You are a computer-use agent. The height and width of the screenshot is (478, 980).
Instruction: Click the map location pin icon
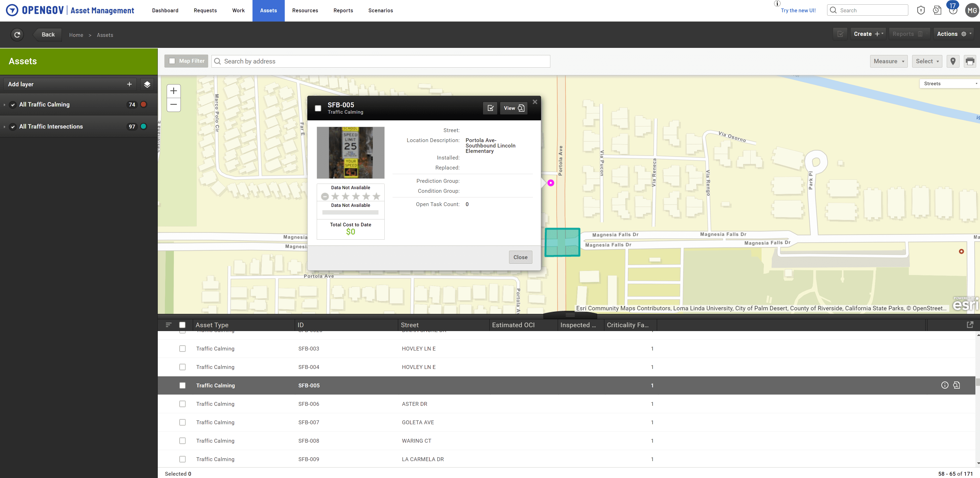(x=953, y=61)
